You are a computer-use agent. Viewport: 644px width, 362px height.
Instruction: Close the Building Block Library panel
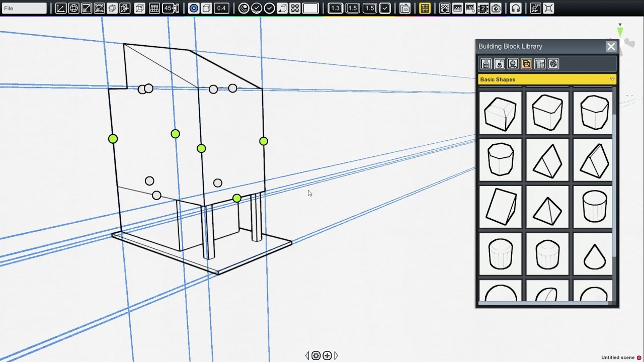point(611,47)
